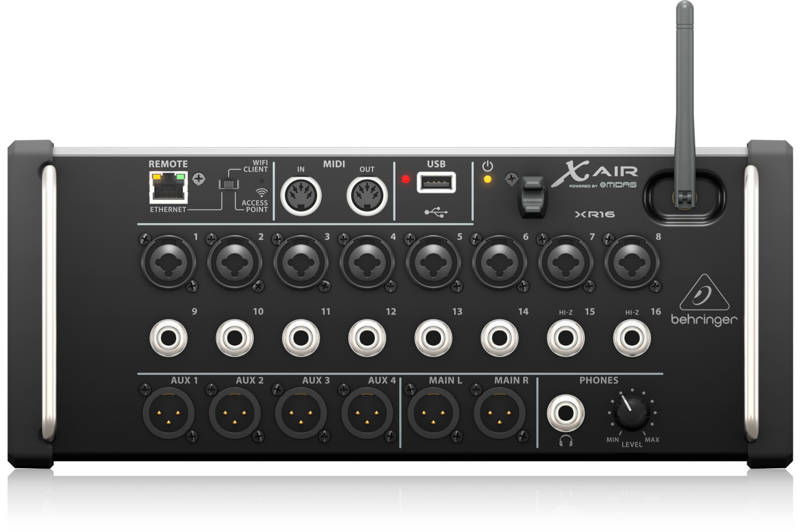The image size is (800, 532).
Task: Click the Ethernet port under REMOTE
Action: pyautogui.click(x=168, y=187)
